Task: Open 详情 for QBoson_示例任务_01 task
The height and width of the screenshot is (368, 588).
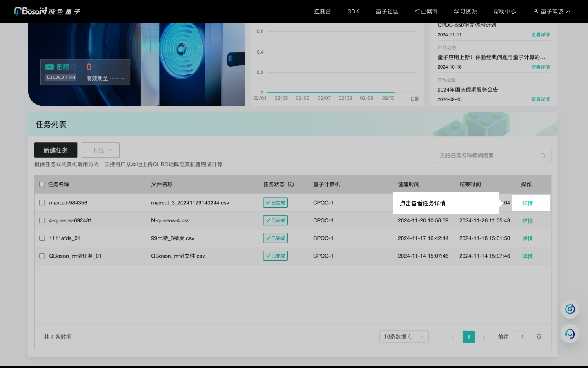Action: click(528, 256)
